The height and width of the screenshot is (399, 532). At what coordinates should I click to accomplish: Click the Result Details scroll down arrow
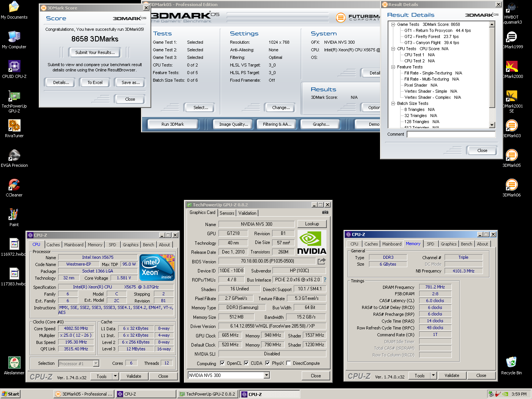492,125
